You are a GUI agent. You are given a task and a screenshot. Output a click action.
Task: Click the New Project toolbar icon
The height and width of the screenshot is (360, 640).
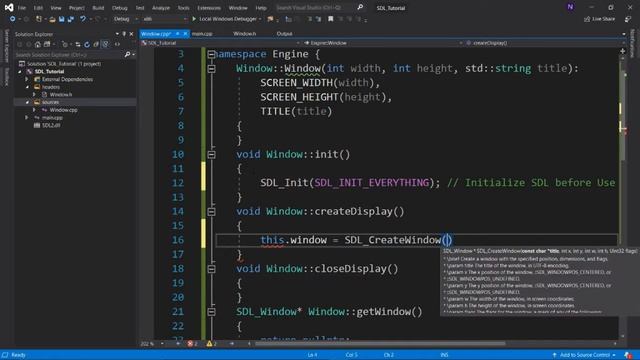point(39,19)
